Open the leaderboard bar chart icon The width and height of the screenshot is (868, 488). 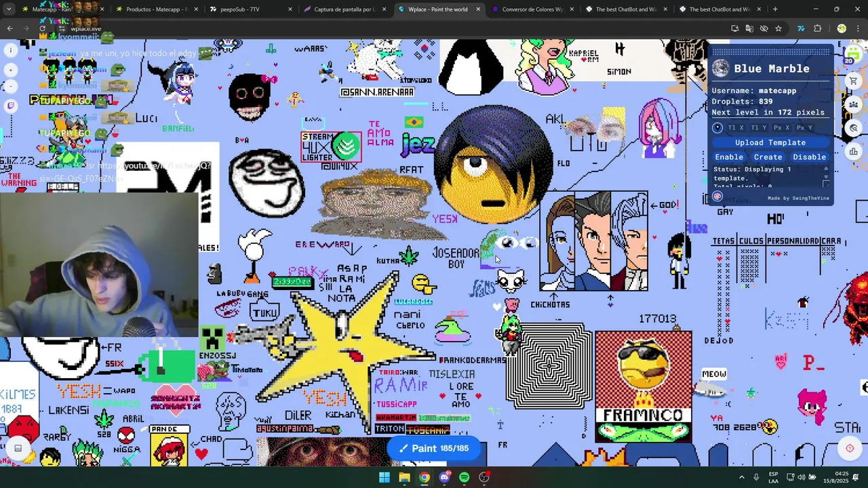point(854,152)
